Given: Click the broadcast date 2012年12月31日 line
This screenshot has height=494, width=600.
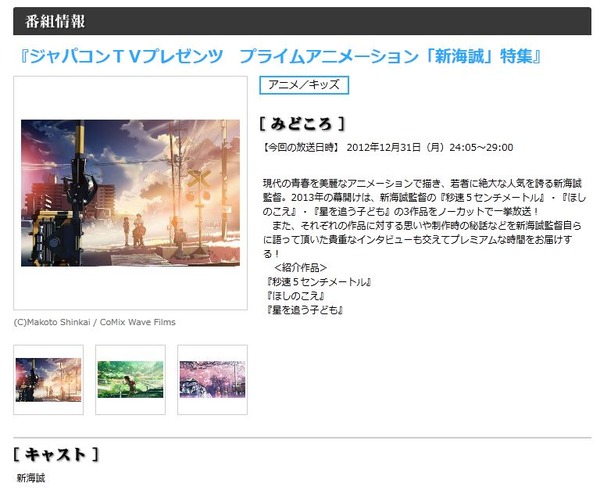Looking at the screenshot, I should point(388,148).
